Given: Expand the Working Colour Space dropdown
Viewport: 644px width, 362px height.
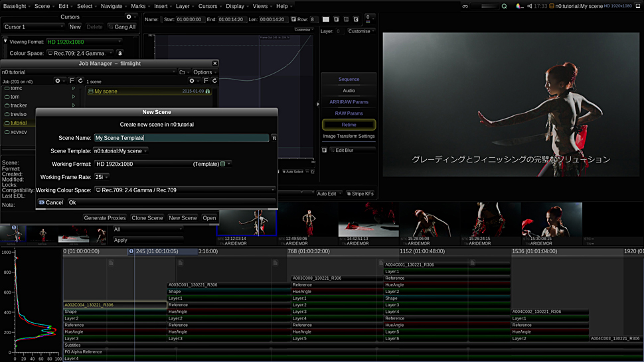Looking at the screenshot, I should (x=185, y=190).
